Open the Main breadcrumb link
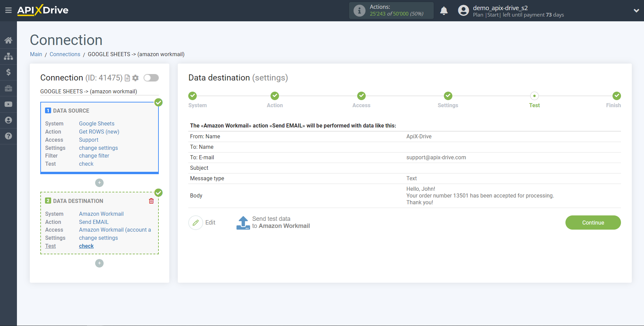The image size is (644, 326). point(36,54)
